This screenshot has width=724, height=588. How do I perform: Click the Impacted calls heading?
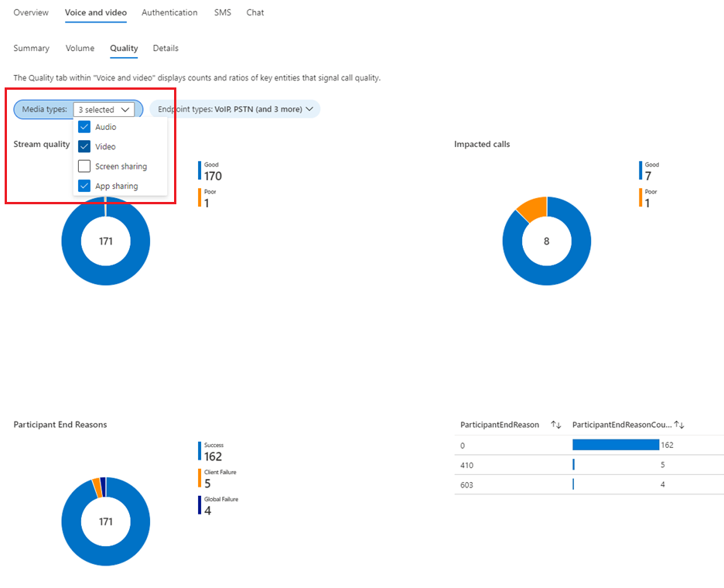[482, 144]
